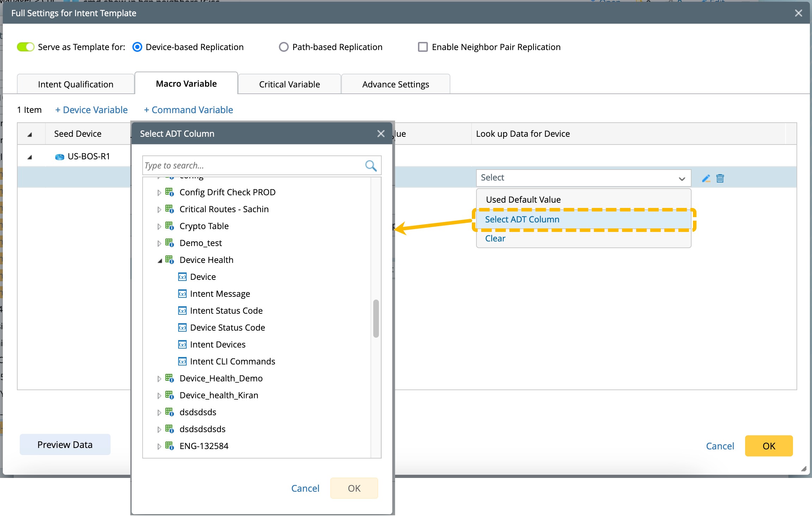812x516 pixels.
Task: Click the US-BOS-R1 router device icon
Action: (60, 156)
